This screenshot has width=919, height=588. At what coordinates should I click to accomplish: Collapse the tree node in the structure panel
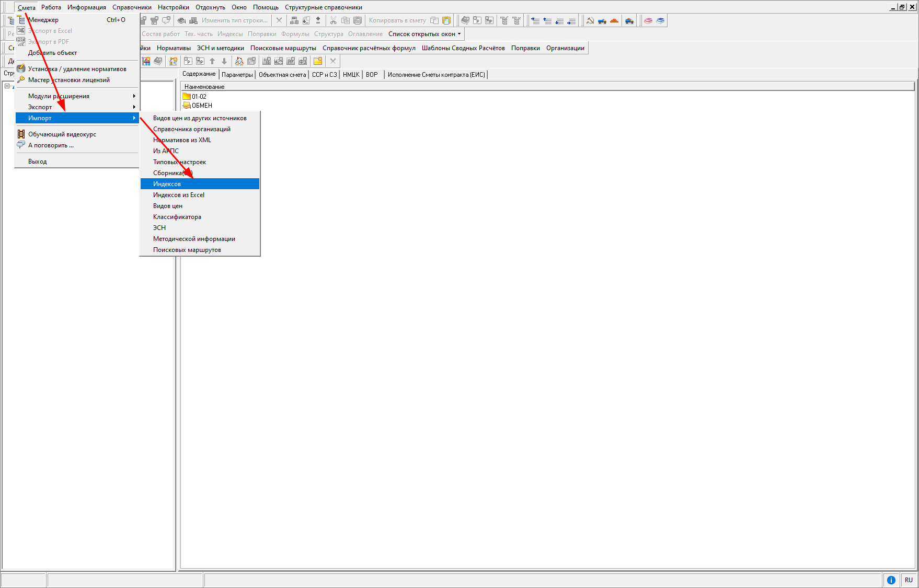pyautogui.click(x=7, y=86)
